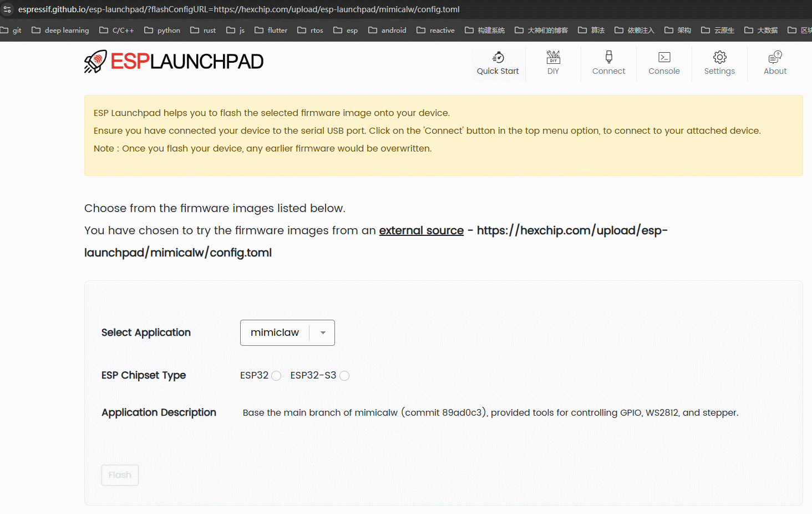Open the rust bookmarks folder
The width and height of the screenshot is (812, 514).
tap(203, 31)
